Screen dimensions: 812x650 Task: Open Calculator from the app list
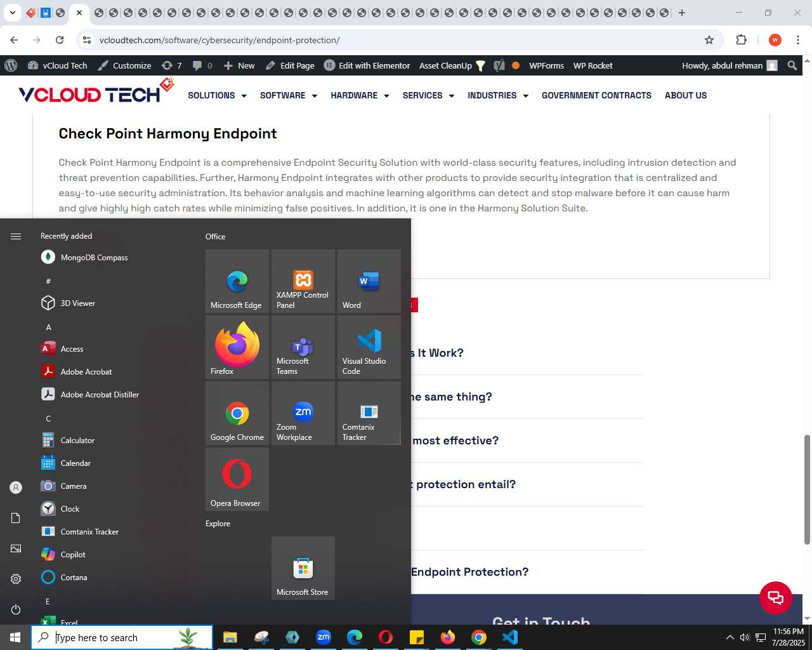click(x=114, y=440)
